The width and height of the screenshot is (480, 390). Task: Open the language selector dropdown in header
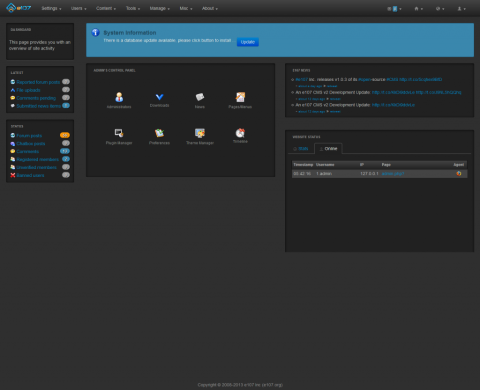(x=394, y=9)
